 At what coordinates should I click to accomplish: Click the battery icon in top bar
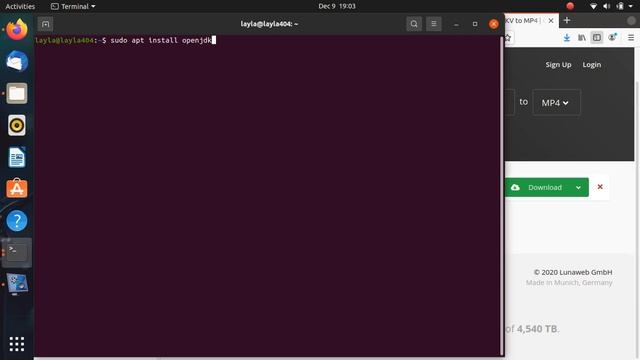pos(620,6)
